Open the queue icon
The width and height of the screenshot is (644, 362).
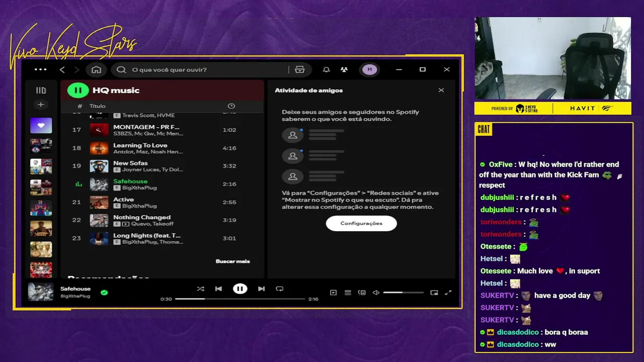tap(348, 293)
